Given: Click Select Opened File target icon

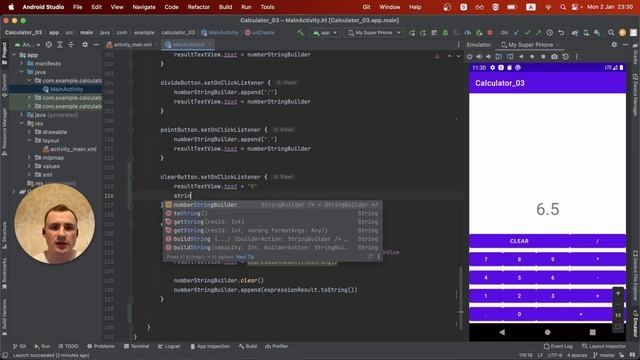Looking at the screenshot, I should [49, 44].
